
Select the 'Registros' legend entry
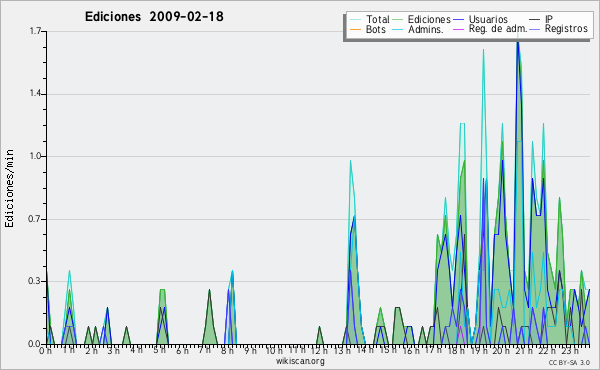[566, 29]
